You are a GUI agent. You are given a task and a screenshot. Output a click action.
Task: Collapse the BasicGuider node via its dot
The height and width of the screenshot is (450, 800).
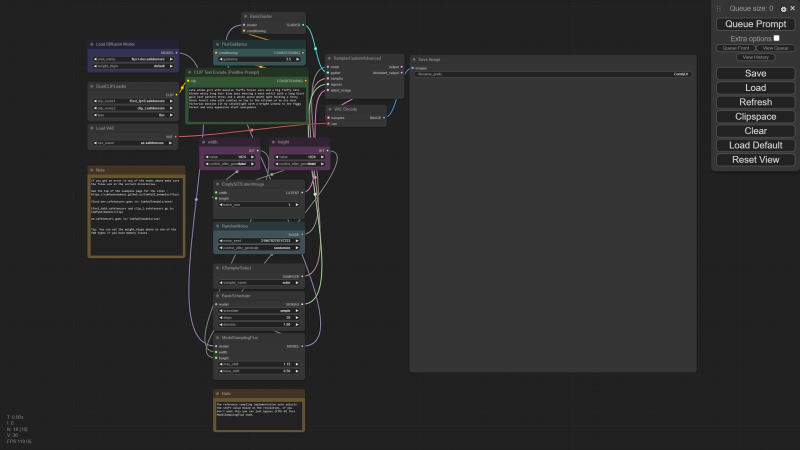(247, 17)
